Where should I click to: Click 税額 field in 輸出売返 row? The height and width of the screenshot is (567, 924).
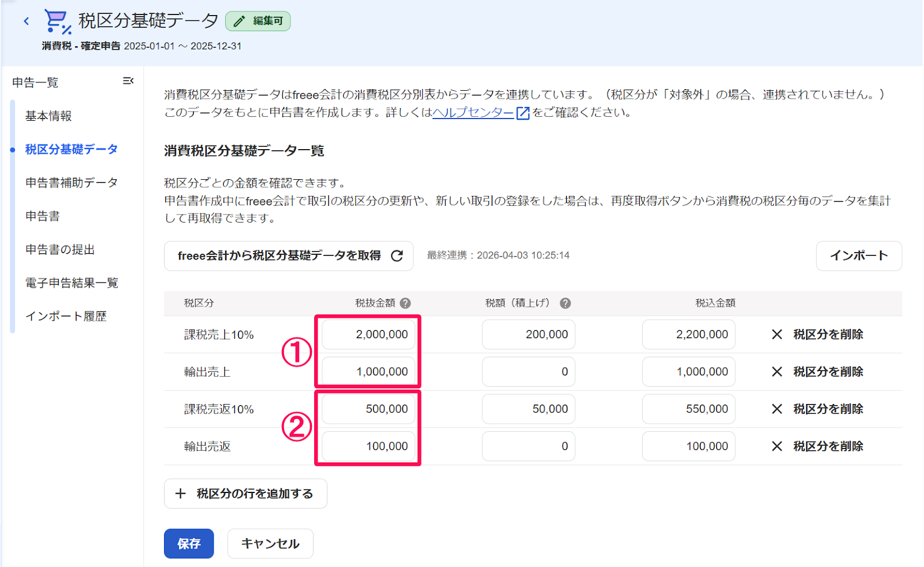coord(528,446)
